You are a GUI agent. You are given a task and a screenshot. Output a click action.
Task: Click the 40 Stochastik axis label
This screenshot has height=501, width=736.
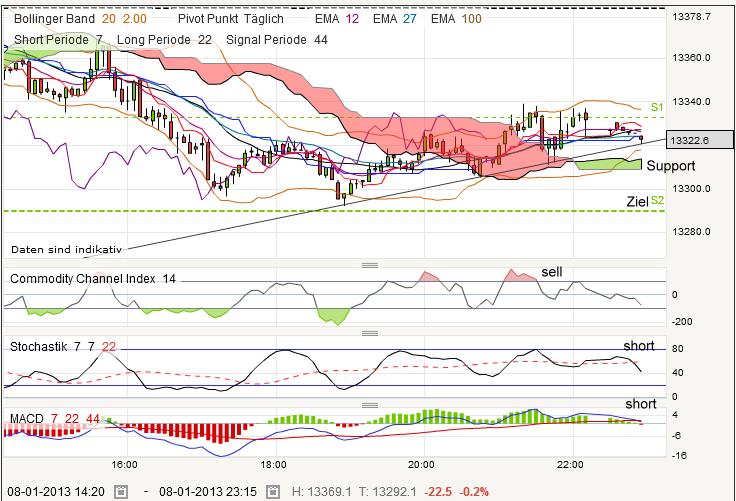point(677,373)
